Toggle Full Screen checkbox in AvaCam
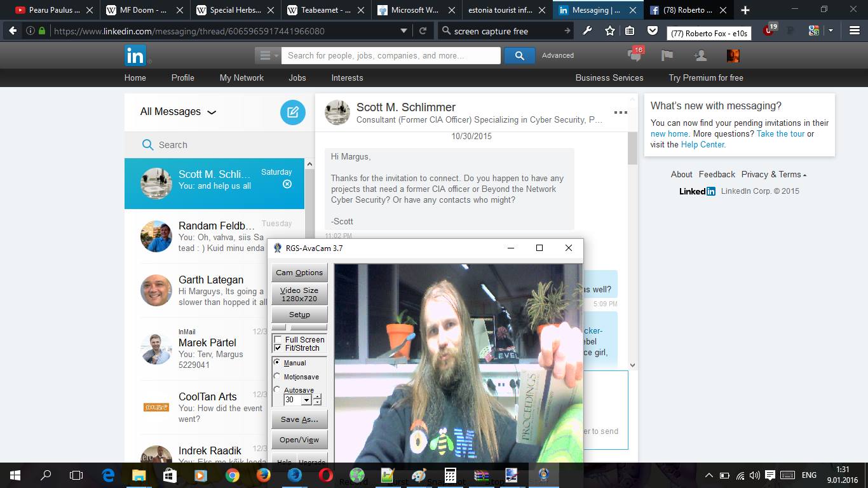Viewport: 868px width, 488px height. [x=278, y=340]
